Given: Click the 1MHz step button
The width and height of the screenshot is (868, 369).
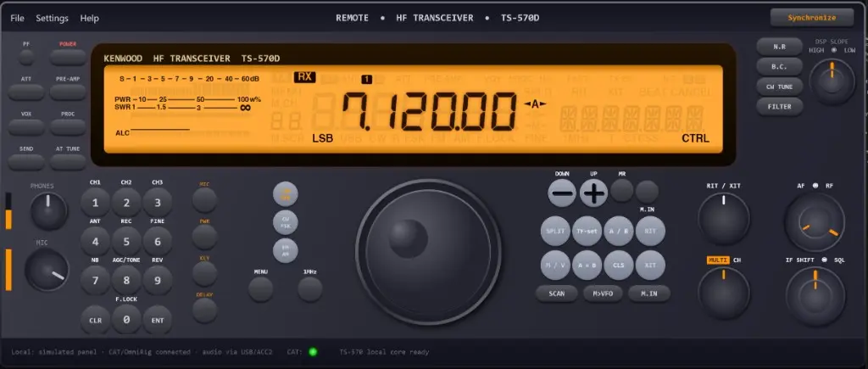Looking at the screenshot, I should [310, 289].
